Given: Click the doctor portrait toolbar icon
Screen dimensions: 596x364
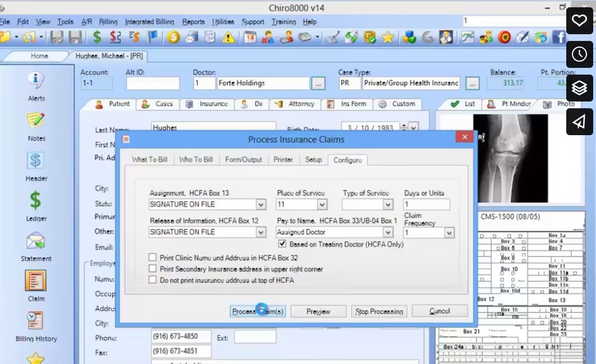Looking at the screenshot, I should 446,37.
